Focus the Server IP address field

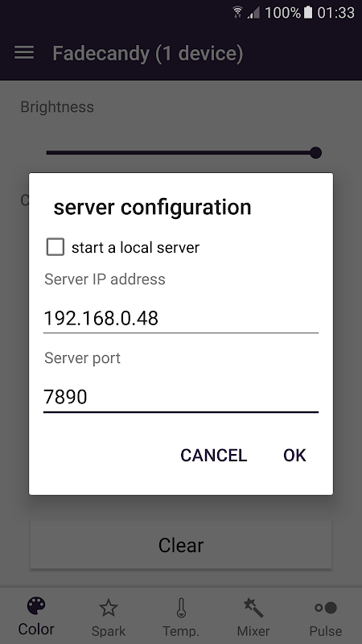(x=181, y=318)
